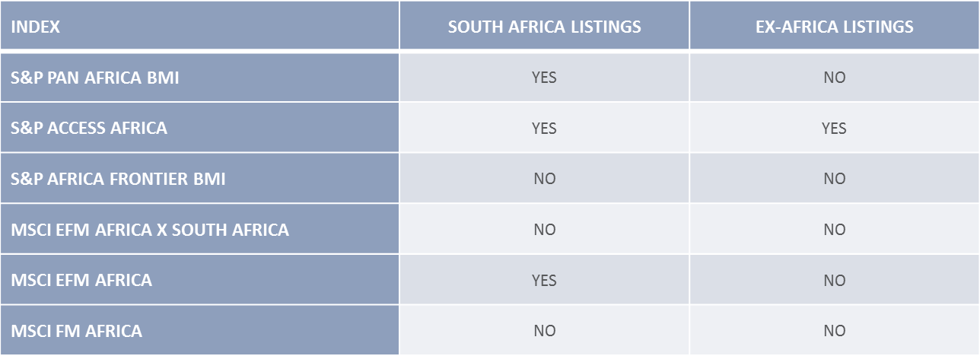Viewport: 980px width, 356px height.
Task: Select YES under South Africa for Access Africa
Action: pos(544,128)
